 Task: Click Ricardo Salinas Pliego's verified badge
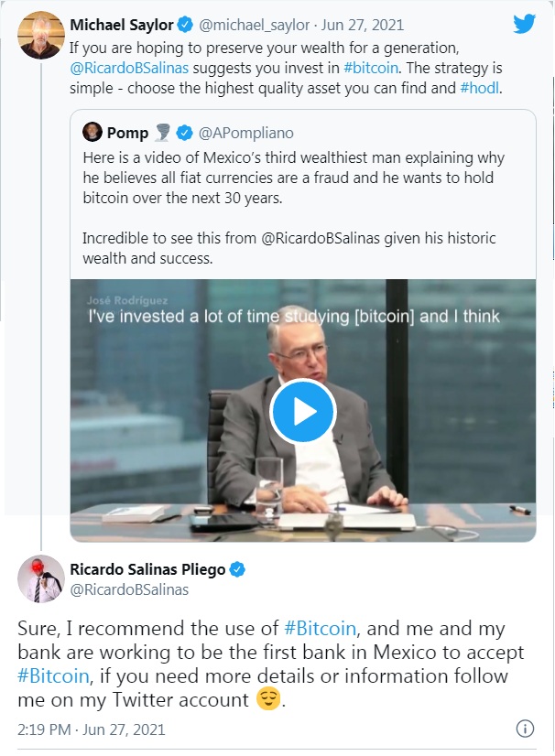coord(237,569)
